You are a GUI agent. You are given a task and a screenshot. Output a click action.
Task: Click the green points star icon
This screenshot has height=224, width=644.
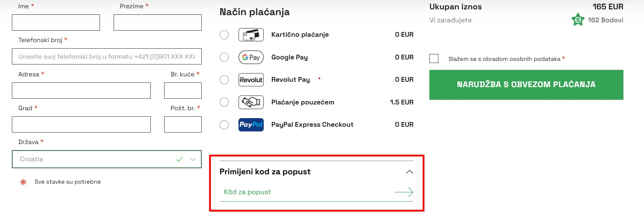coord(578,20)
